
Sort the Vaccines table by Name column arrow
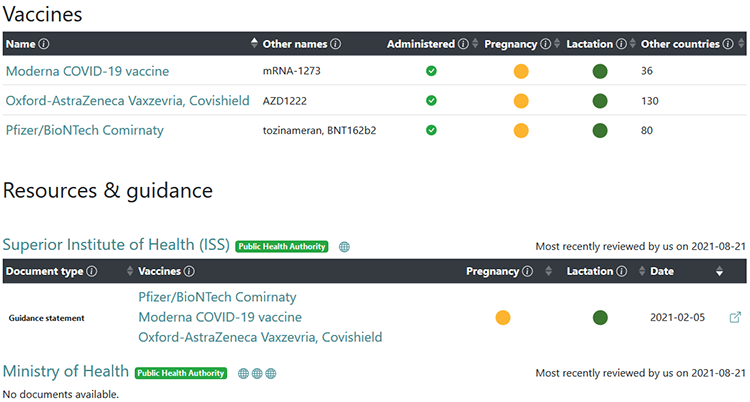pos(254,44)
